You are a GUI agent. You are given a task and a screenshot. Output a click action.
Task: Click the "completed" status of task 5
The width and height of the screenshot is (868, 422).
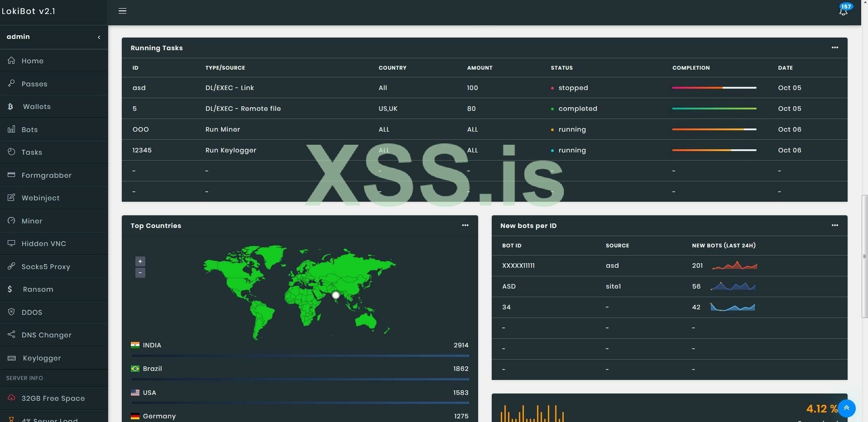point(578,109)
